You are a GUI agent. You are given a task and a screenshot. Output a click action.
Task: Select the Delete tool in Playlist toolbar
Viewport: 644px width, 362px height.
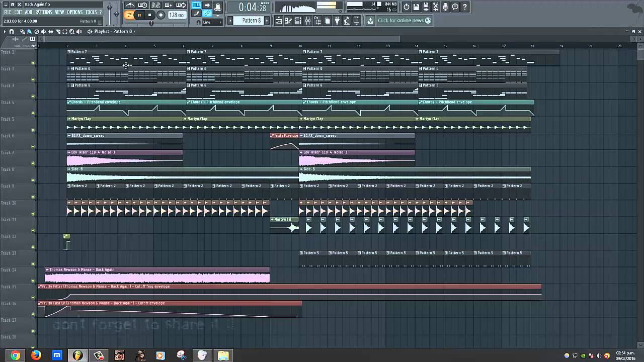pyautogui.click(x=37, y=32)
